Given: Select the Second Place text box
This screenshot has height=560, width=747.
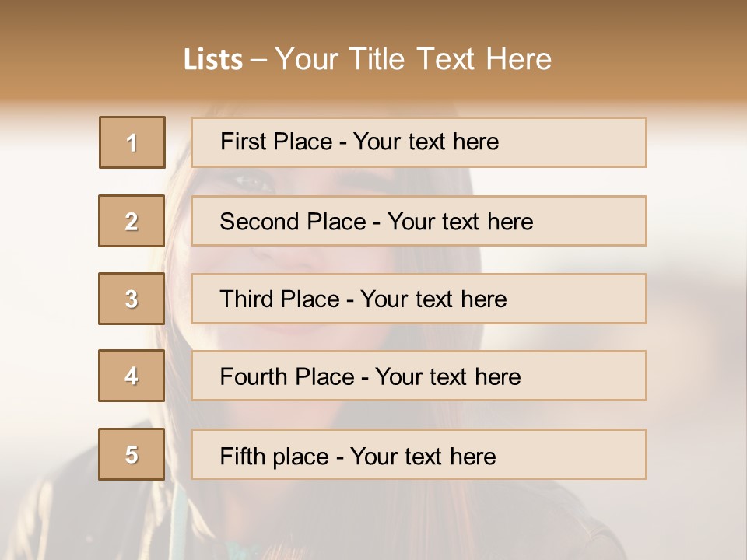Looking at the screenshot, I should (419, 221).
